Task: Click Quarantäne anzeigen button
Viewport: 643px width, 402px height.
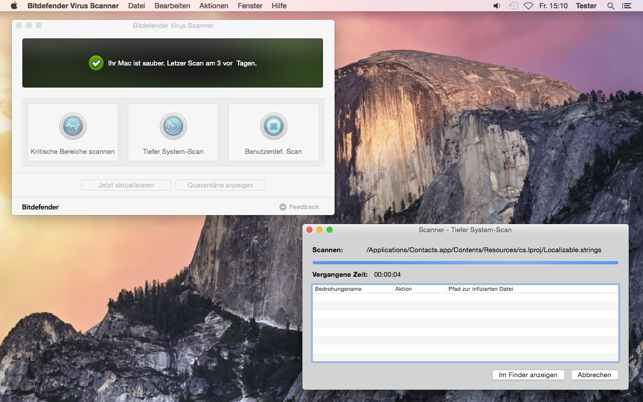Action: (220, 185)
